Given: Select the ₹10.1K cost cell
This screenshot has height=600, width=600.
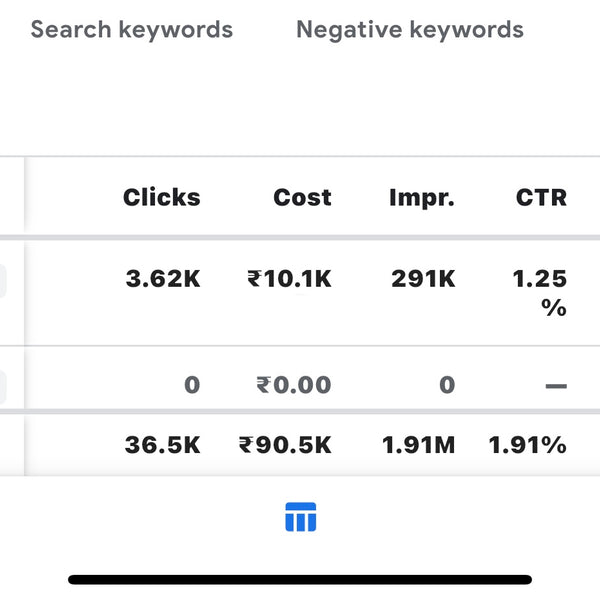Looking at the screenshot, I should [289, 280].
